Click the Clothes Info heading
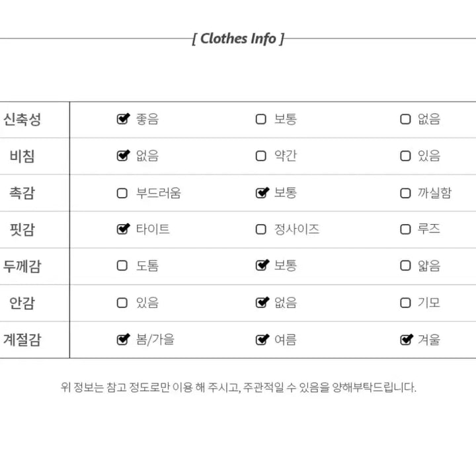The image size is (476, 476). coord(238,39)
